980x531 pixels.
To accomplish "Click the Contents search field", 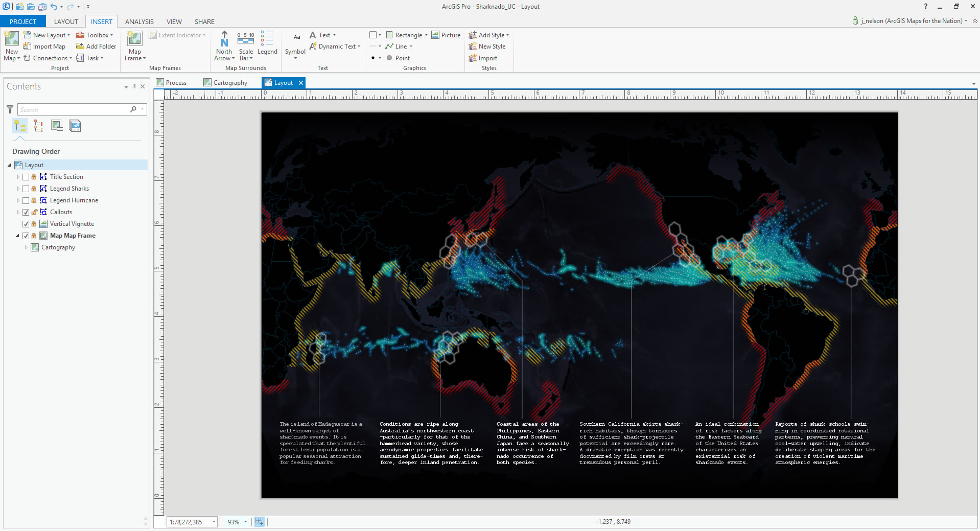I will [x=74, y=109].
